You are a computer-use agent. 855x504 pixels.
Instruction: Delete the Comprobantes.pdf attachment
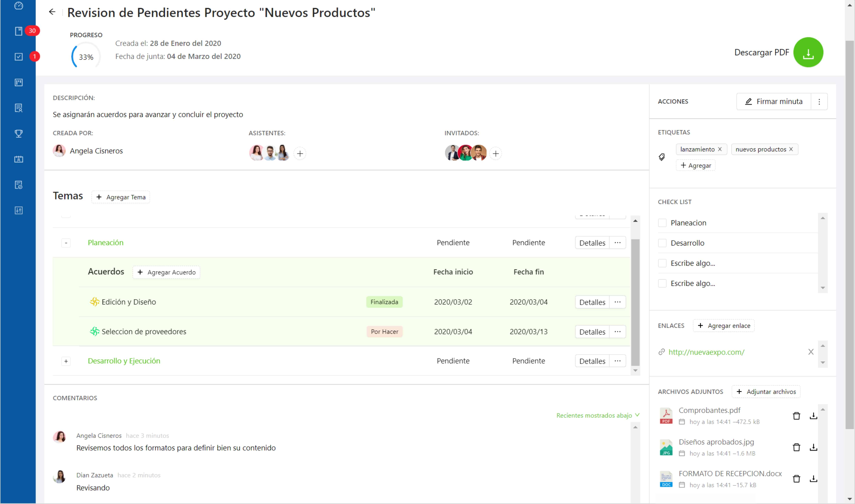tap(796, 416)
